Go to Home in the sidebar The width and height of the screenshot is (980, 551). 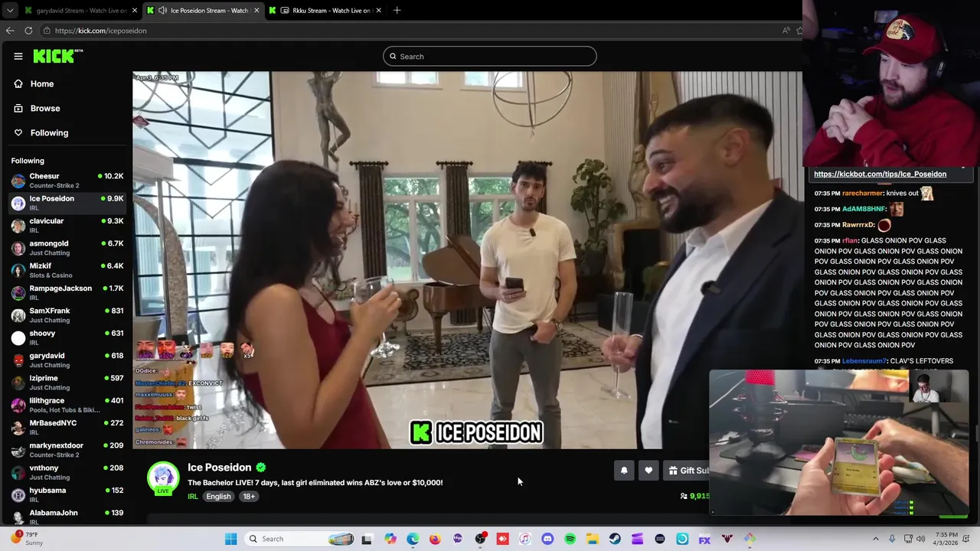(42, 83)
